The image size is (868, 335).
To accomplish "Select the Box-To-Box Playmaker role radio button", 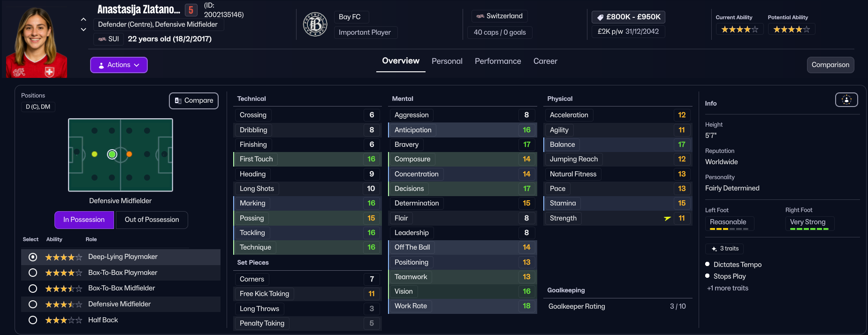I will tap(33, 273).
